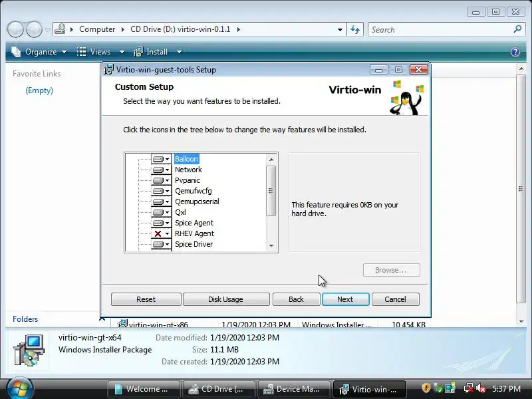Open the Views dropdown arrow

122,52
